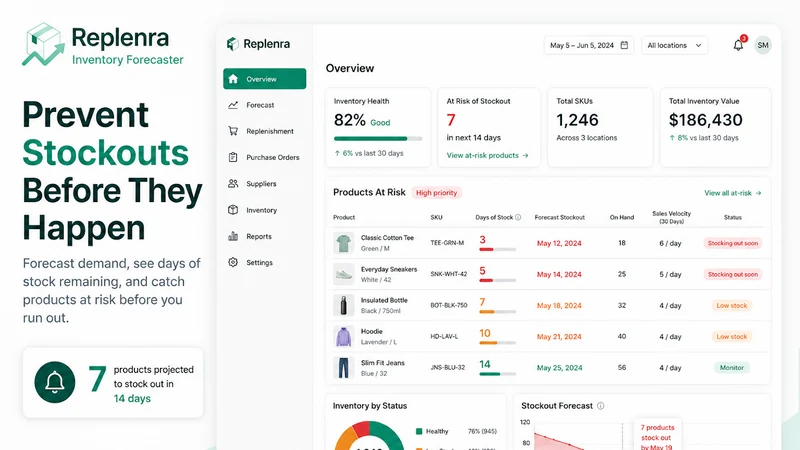
Task: Click May 21, 2024 stockout date
Action: (559, 337)
